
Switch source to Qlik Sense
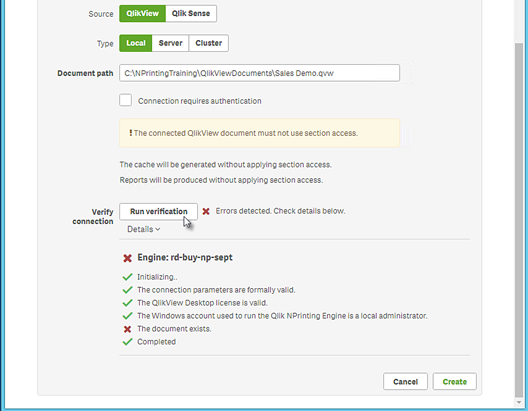click(191, 13)
